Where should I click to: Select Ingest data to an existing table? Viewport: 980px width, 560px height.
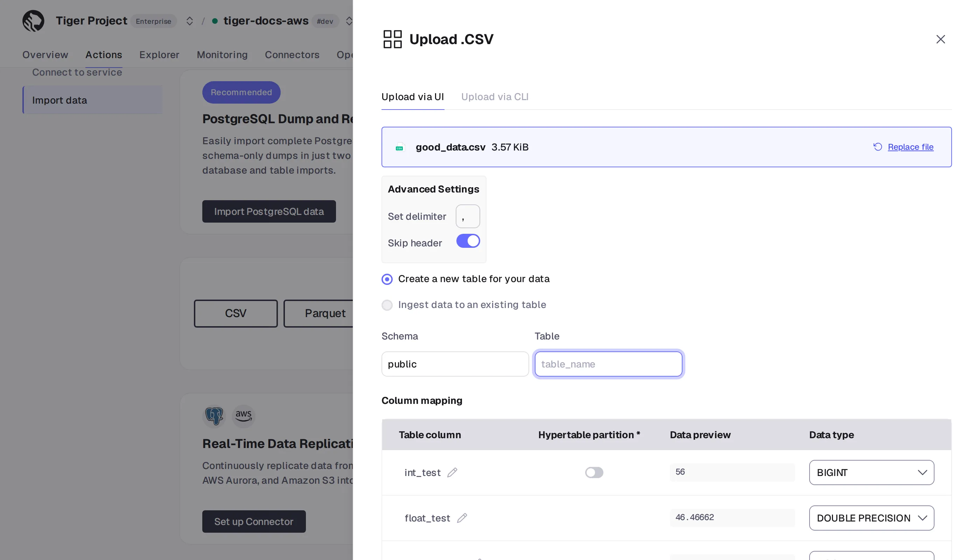(x=387, y=305)
